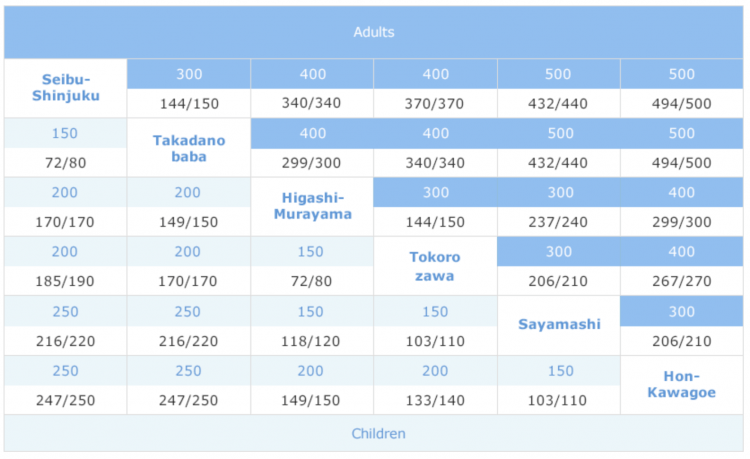Screen dimensions: 750x459
Task: Click the Children footer bar
Action: (374, 434)
